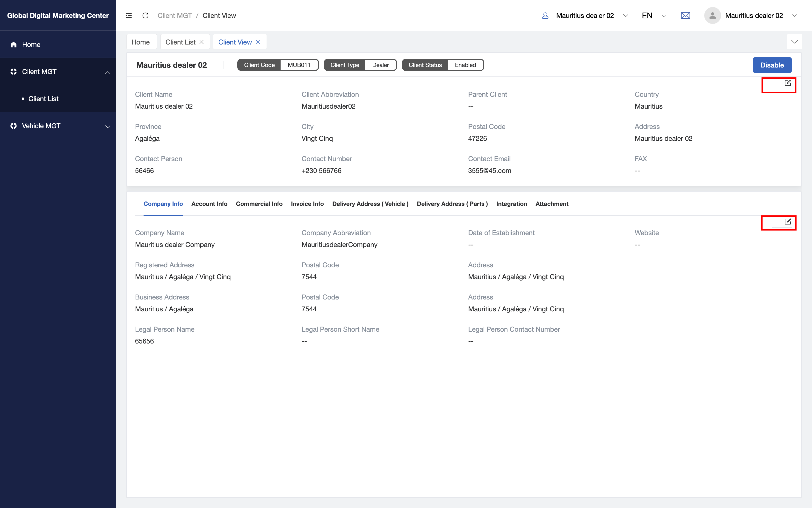Click the 3555@45.com contact email
Viewport: 812px width, 508px height.
(x=490, y=171)
